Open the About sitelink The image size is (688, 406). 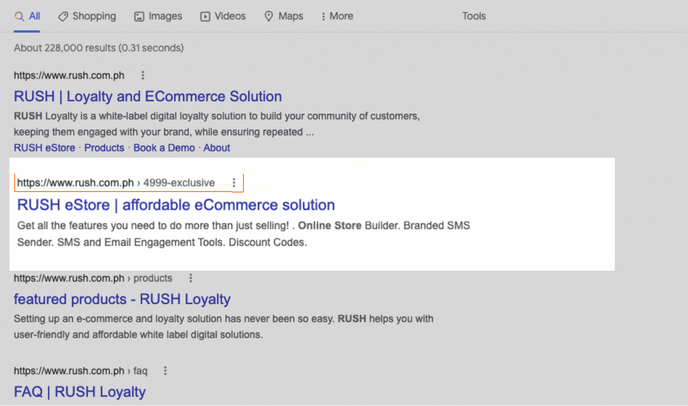coord(217,148)
